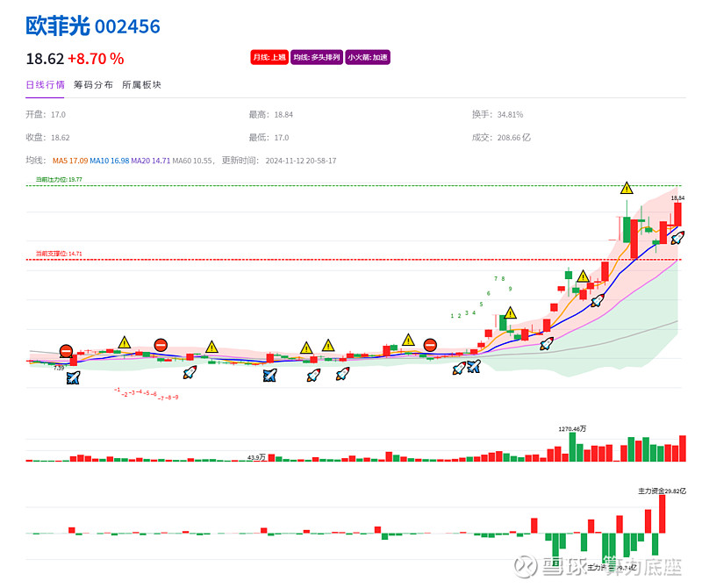Viewport: 702px width, 588px height.
Task: Click the airplane icon beside the 7.39 low
Action: click(73, 377)
